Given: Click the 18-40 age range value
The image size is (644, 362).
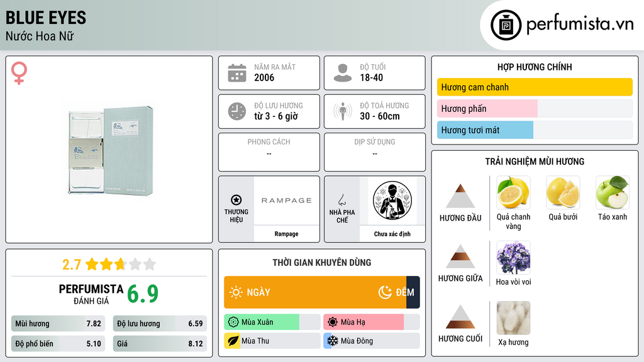Looking at the screenshot, I should 372,77.
